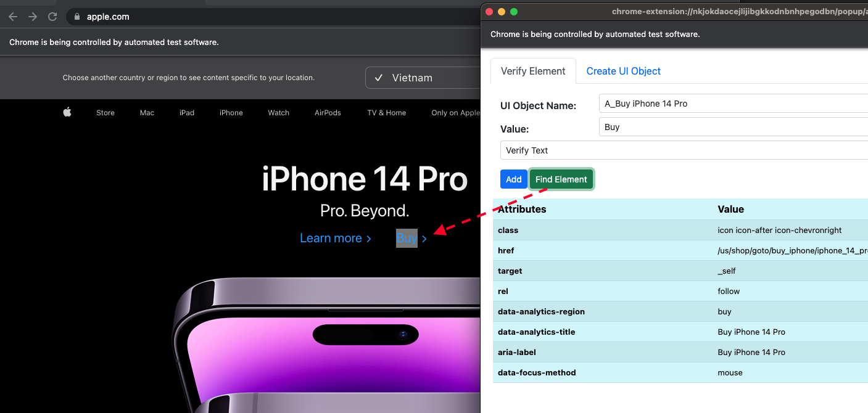Click the value 'icon icon-after icon-chevronright'

(780, 230)
